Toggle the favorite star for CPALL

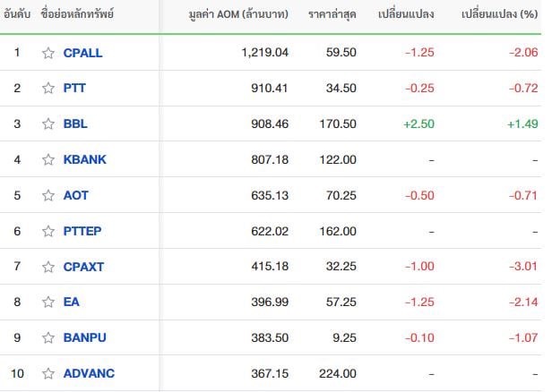[x=48, y=53]
